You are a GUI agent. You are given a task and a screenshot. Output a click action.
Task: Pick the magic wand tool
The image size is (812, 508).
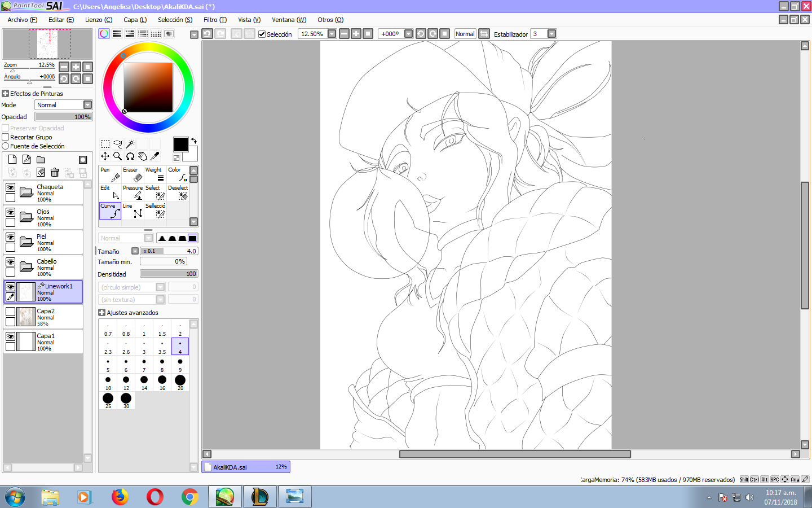pyautogui.click(x=130, y=144)
